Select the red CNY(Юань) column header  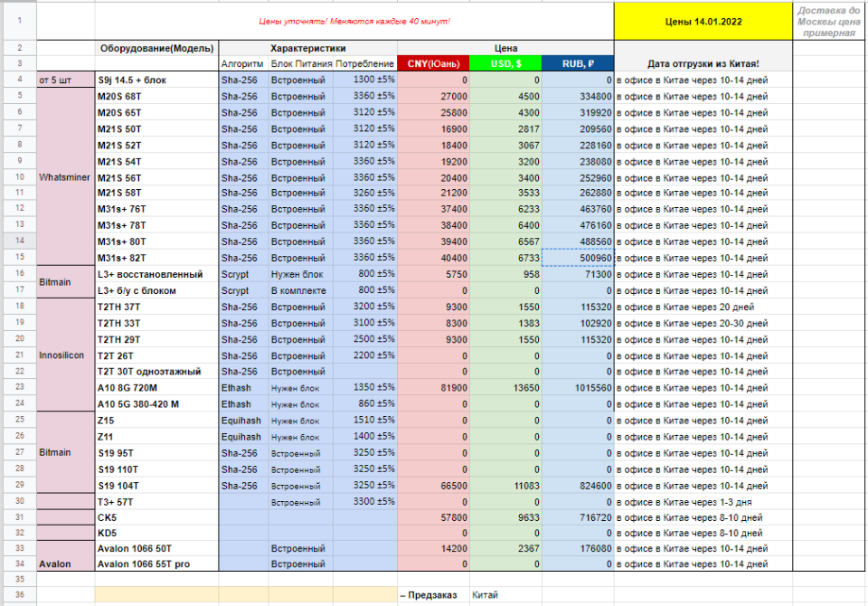pyautogui.click(x=433, y=63)
